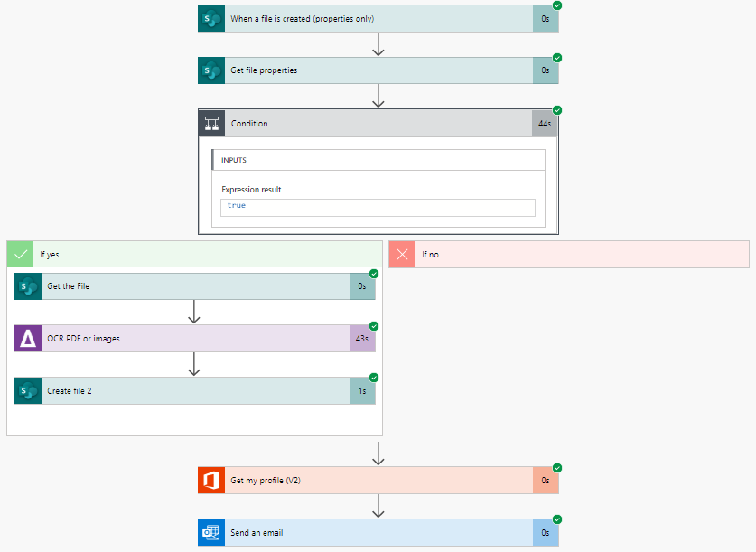Open the INPUTS link in the Condition
The width and height of the screenshot is (756, 552).
click(x=234, y=160)
